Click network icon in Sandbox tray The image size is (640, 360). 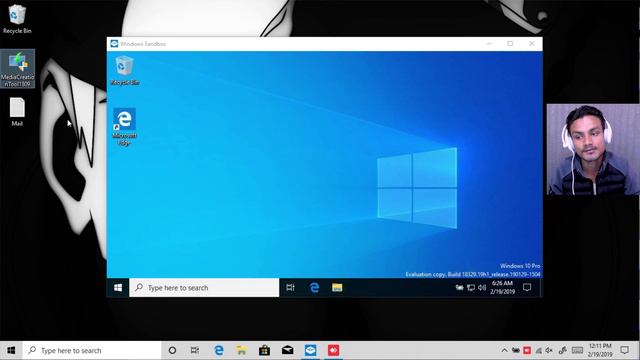point(471,288)
